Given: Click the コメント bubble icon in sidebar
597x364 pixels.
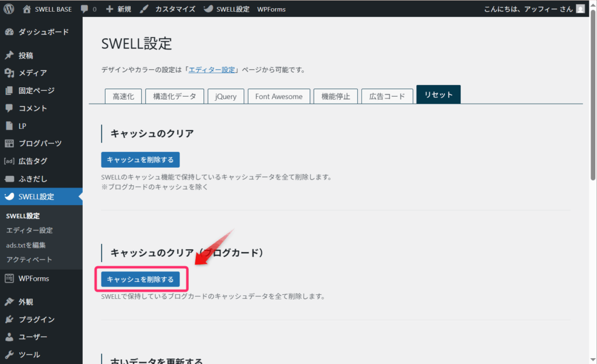Looking at the screenshot, I should tap(9, 108).
